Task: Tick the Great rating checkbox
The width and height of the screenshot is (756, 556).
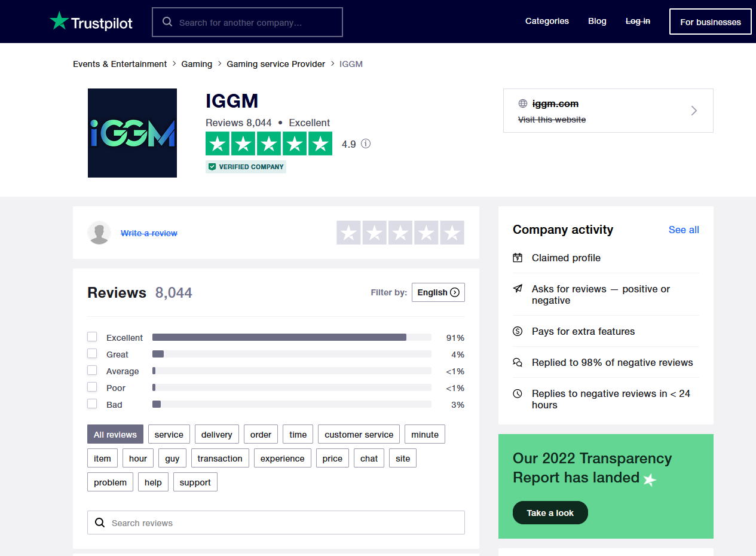Action: tap(92, 353)
